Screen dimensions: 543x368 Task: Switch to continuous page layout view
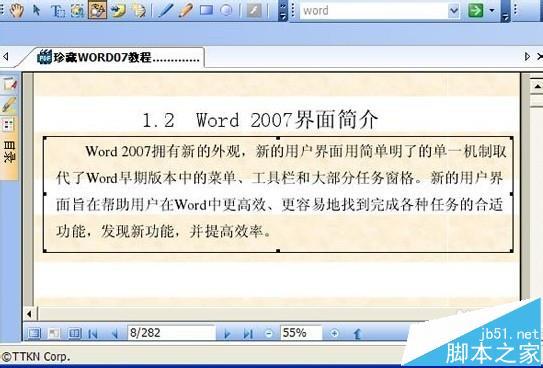[x=53, y=333]
